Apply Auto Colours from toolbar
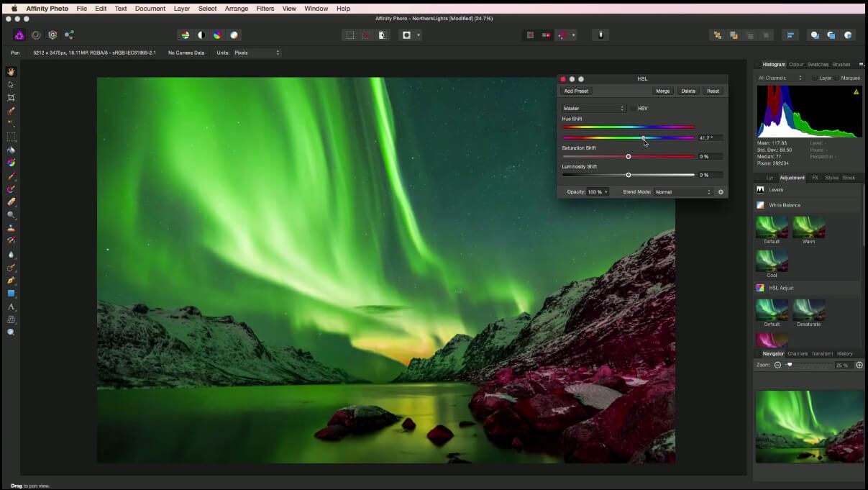The height and width of the screenshot is (490, 868). 217,35
